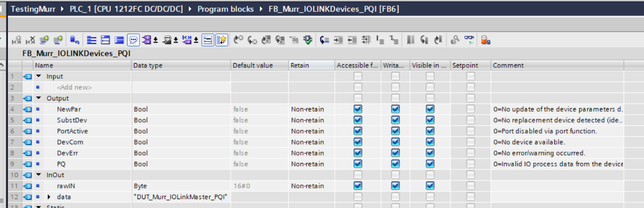Click the set bookmark icon
644x208 pixels.
411,40
